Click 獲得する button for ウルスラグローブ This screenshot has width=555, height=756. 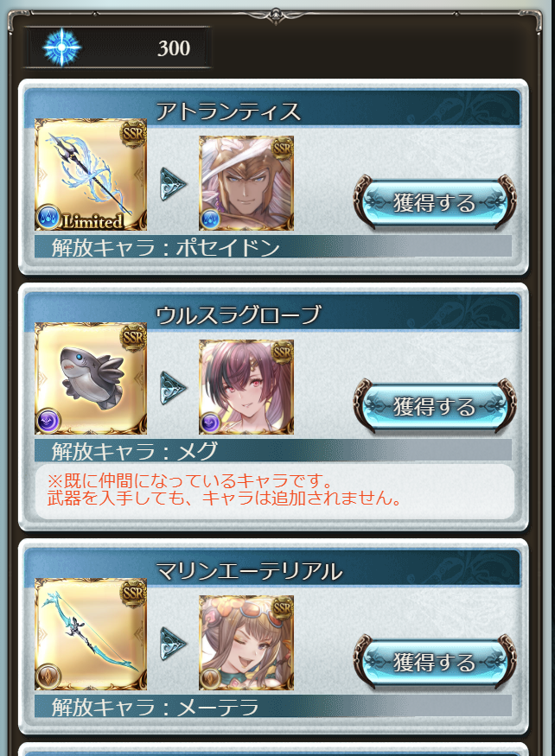(x=434, y=405)
